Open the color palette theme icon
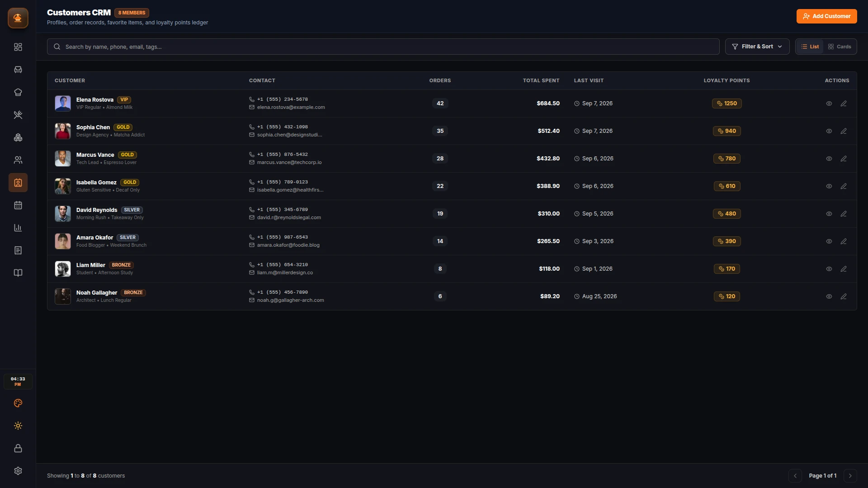The height and width of the screenshot is (488, 868). (x=18, y=403)
